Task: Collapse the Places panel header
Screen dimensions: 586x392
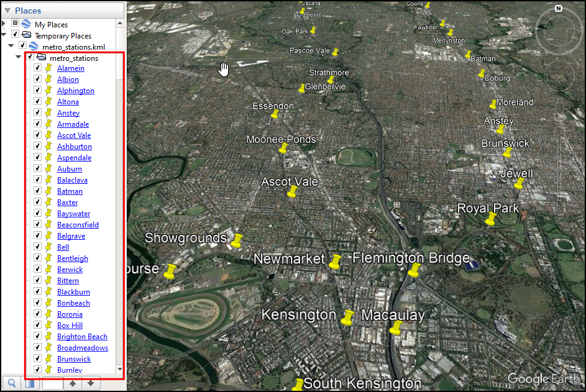Action: coord(7,11)
